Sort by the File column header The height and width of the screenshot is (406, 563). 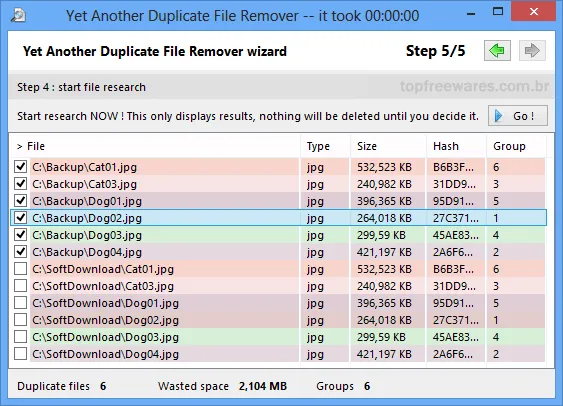[x=155, y=146]
